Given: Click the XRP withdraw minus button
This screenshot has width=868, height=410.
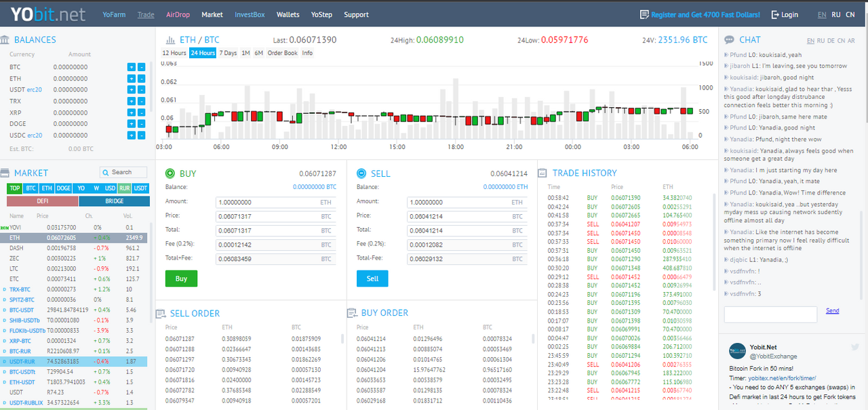Looking at the screenshot, I should (x=141, y=112).
